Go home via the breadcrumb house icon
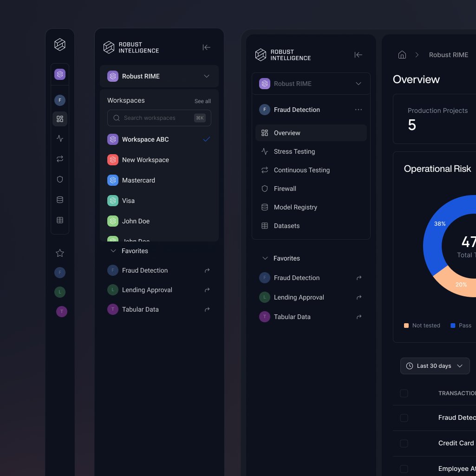The height and width of the screenshot is (476, 476). point(402,55)
